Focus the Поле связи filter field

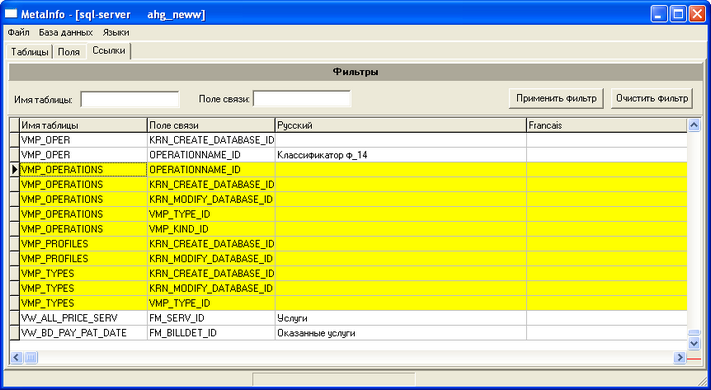click(302, 99)
